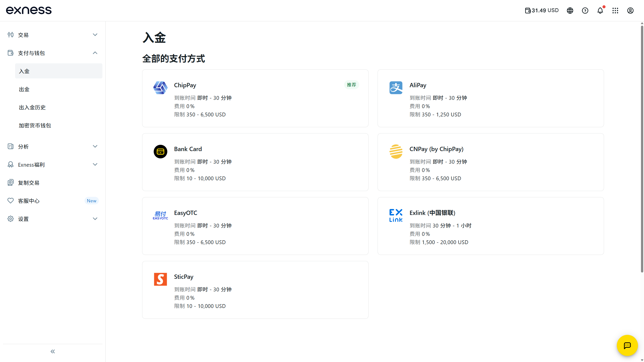Collapse the sidebar with double-arrow icon
The image size is (644, 362).
53,351
